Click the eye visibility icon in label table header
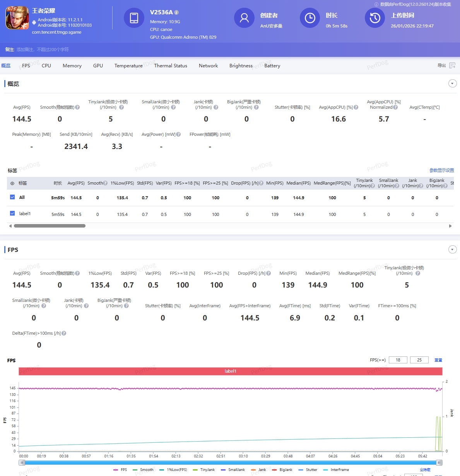This screenshot has width=460, height=476. tap(12, 183)
